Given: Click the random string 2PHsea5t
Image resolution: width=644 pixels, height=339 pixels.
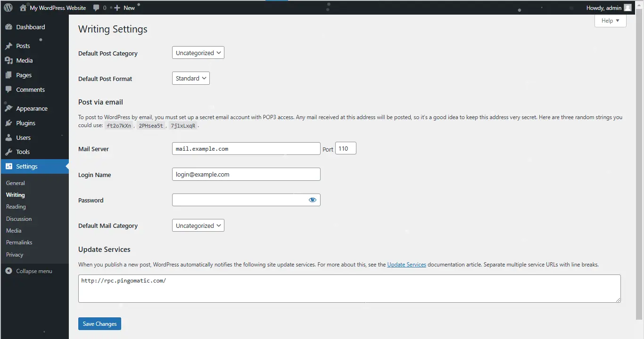Looking at the screenshot, I should (x=151, y=126).
